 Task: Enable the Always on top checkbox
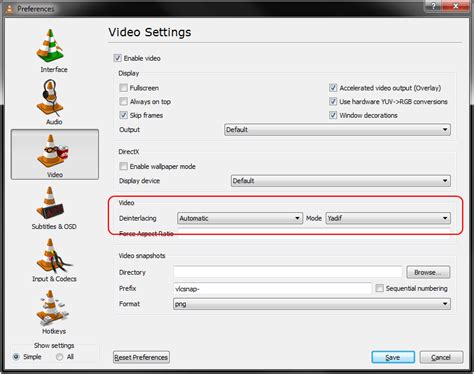(123, 101)
